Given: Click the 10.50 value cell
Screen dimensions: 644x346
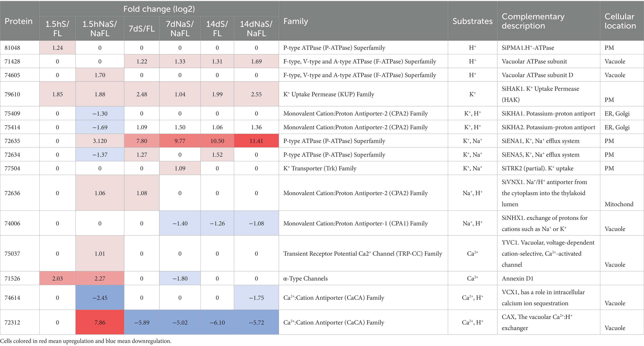Looking at the screenshot, I should [x=217, y=141].
